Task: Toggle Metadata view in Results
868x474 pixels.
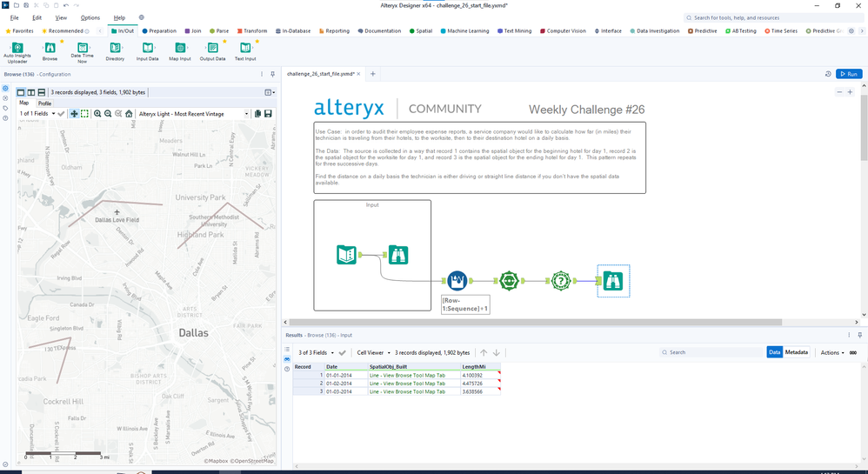Action: pyautogui.click(x=796, y=352)
